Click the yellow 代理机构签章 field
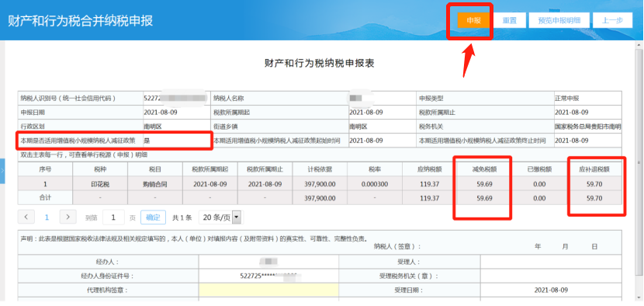Image resolution: width=644 pixels, height=306 pixels. point(268,290)
